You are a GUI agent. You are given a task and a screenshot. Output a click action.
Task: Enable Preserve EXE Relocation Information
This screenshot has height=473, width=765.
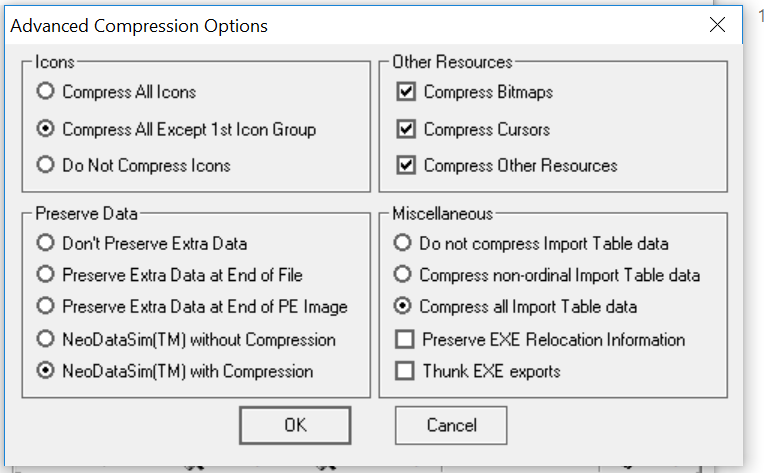[x=405, y=339]
